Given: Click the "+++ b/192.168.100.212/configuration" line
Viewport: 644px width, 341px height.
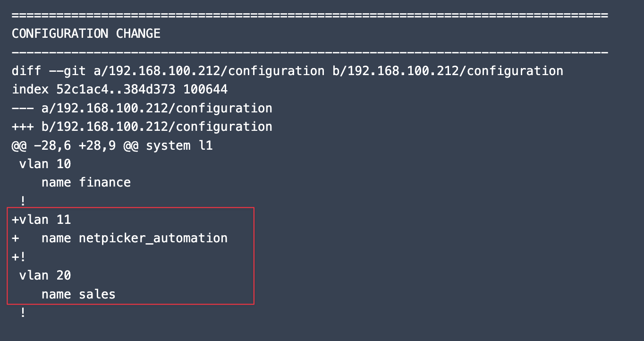Looking at the screenshot, I should tap(142, 127).
